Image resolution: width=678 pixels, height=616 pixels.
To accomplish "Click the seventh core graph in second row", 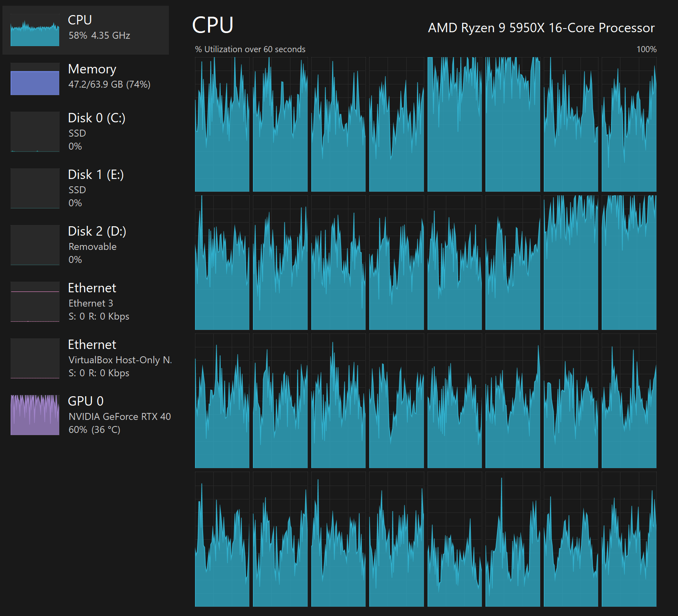I will pos(571,263).
